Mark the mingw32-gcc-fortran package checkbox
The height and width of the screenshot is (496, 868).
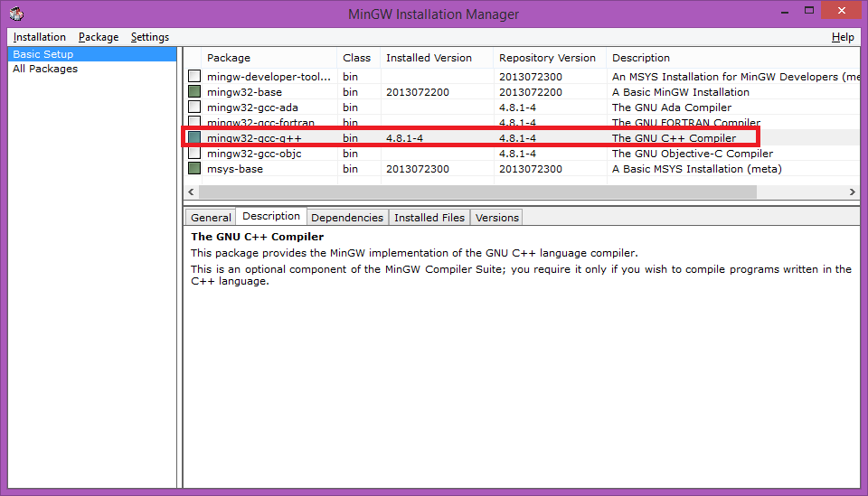click(x=194, y=121)
